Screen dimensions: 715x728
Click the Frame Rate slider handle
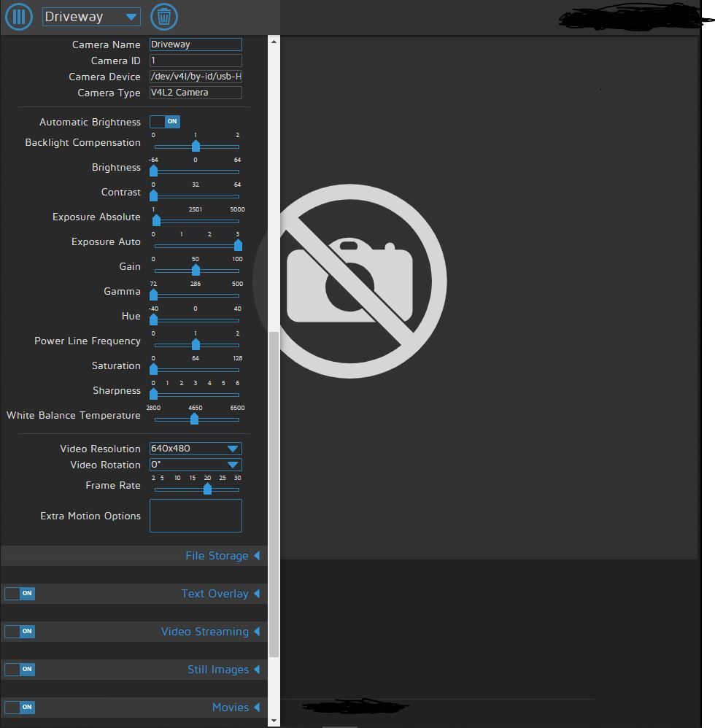pyautogui.click(x=206, y=489)
